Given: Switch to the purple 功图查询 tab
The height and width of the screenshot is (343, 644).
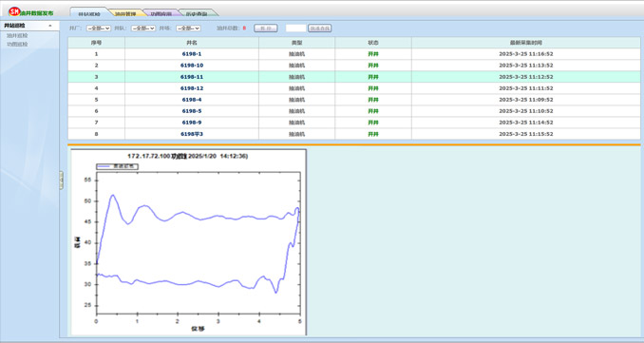Looking at the screenshot, I should click(x=161, y=13).
